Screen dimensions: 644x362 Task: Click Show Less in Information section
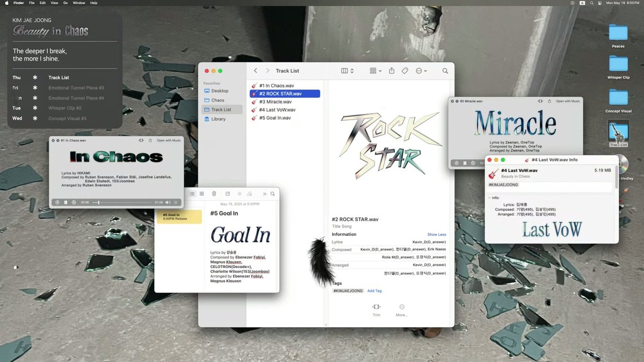tap(436, 234)
